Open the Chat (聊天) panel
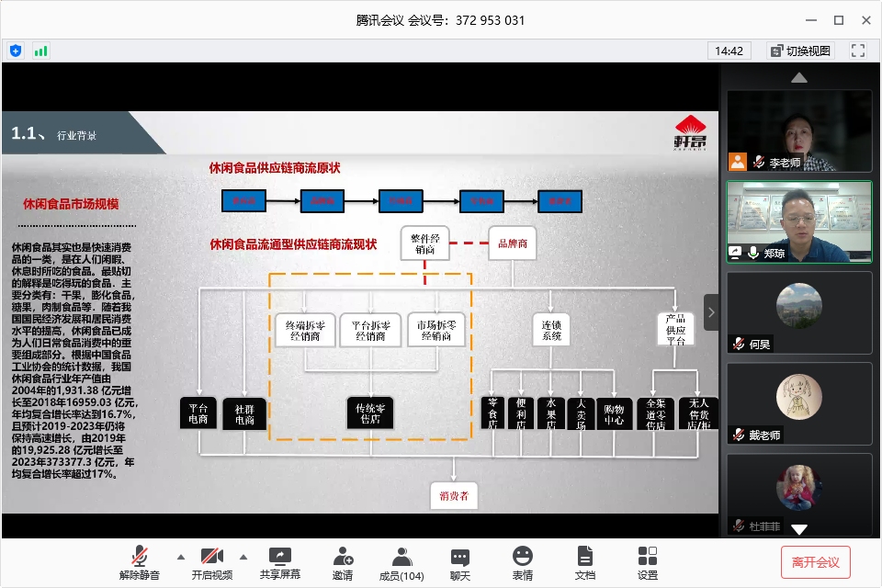This screenshot has height=588, width=882. 460,561
